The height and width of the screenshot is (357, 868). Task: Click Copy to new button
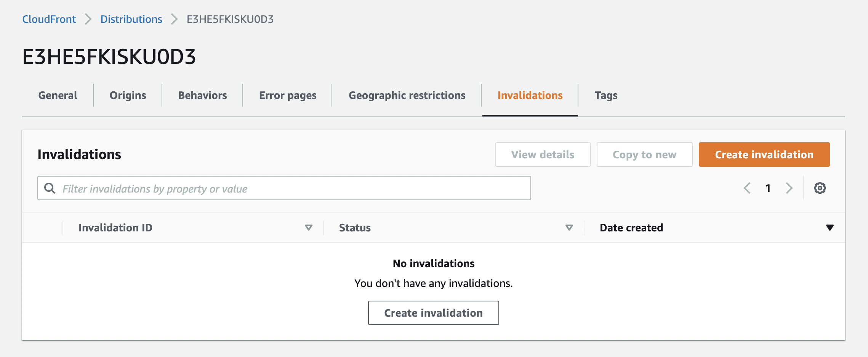click(644, 155)
